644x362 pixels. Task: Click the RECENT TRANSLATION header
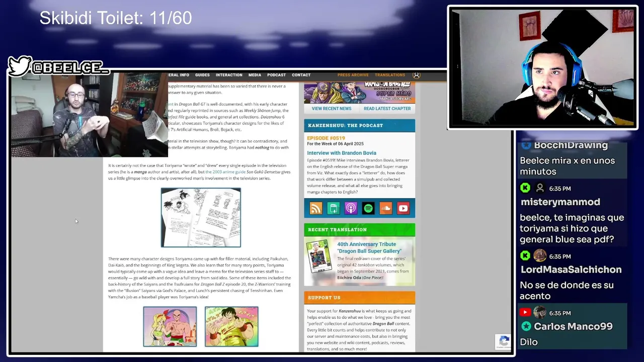click(360, 230)
